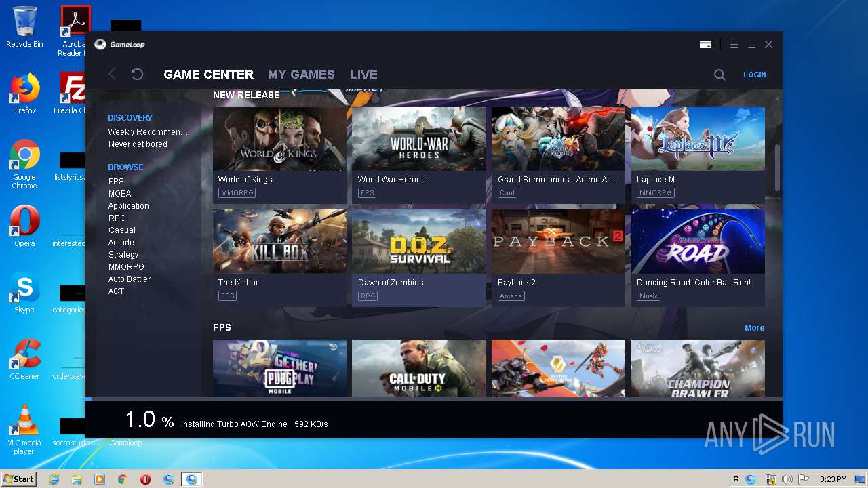Click Arcade tag under Payback 2
Viewport: 868px width, 488px height.
(511, 296)
